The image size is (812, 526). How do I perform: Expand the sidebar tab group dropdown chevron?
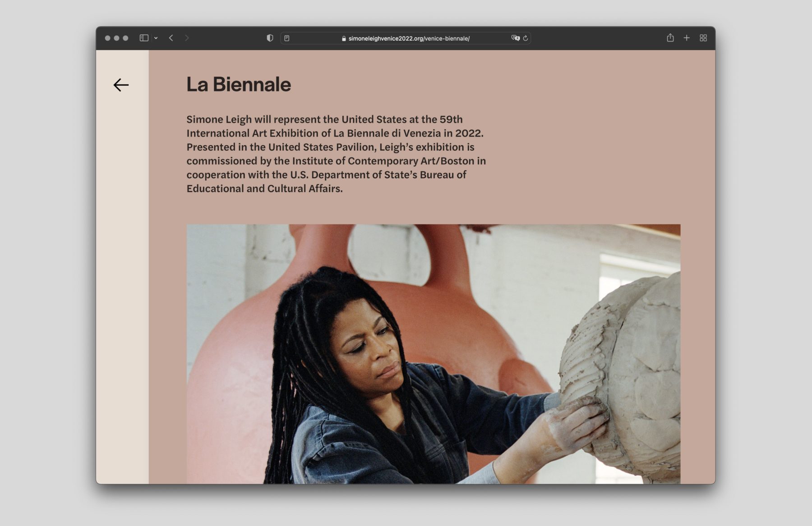pos(156,38)
